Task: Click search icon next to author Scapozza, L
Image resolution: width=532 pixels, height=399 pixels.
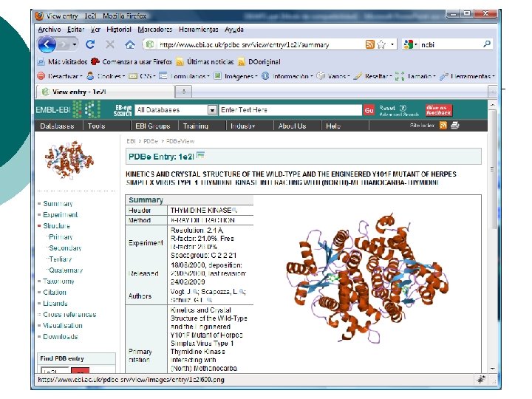Action: [242, 292]
